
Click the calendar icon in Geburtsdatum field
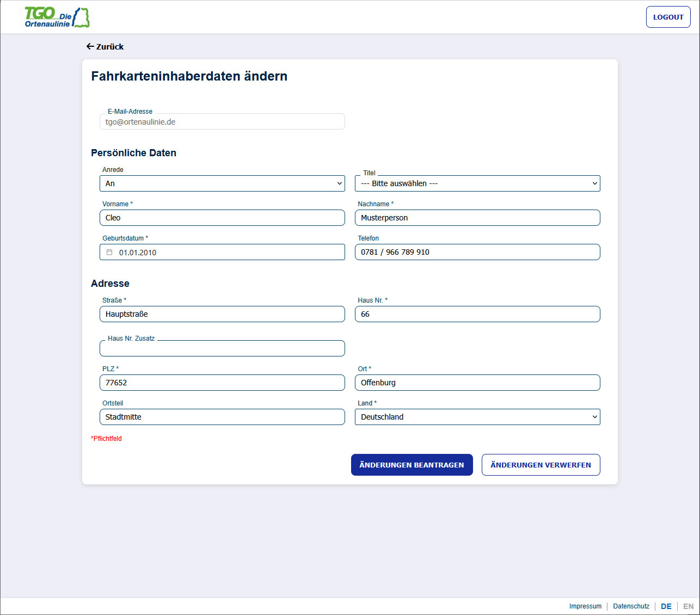[x=109, y=252]
